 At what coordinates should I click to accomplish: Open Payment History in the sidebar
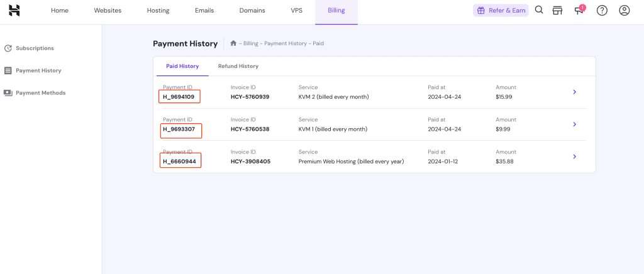[38, 70]
